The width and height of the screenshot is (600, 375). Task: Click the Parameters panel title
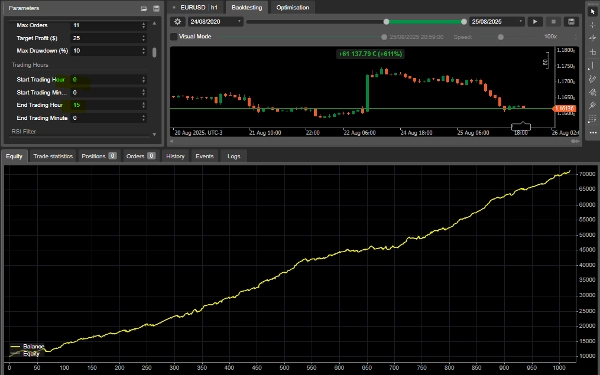[23, 8]
